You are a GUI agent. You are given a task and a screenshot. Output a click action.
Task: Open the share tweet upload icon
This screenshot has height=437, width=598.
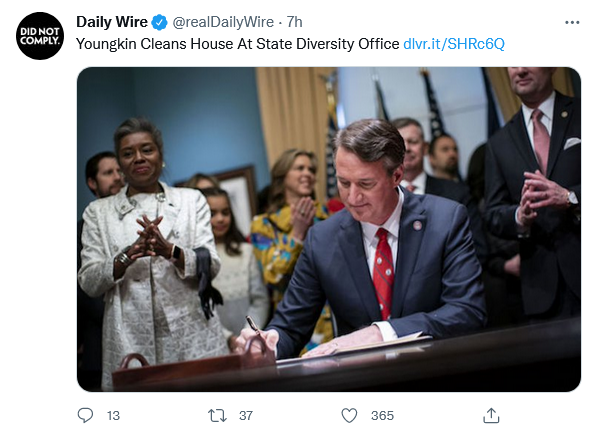491,415
